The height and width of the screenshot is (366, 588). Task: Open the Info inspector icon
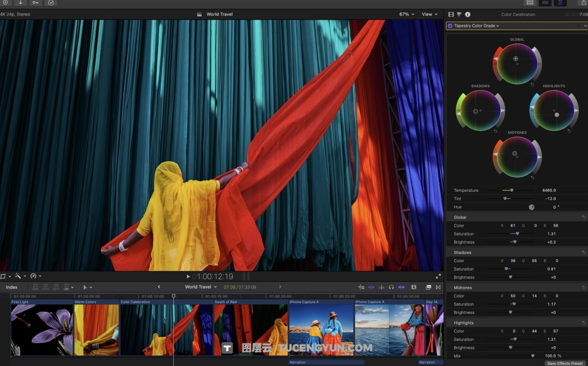coord(467,14)
